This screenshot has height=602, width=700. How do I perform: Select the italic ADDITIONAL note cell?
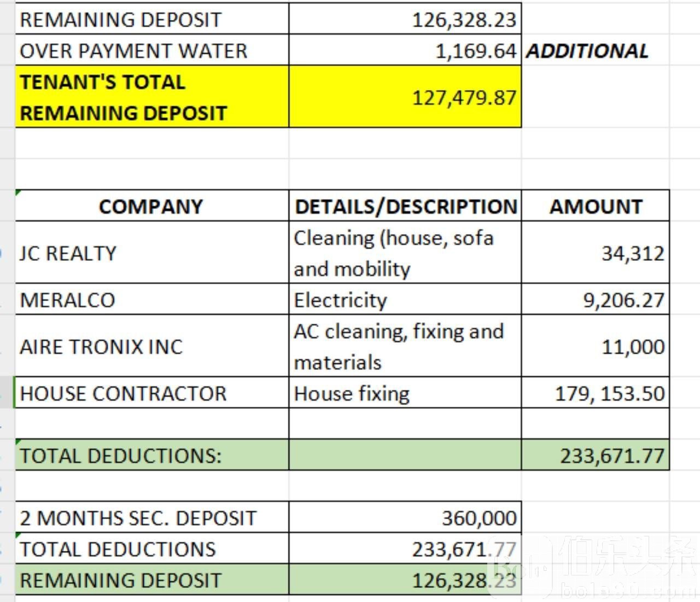point(587,51)
